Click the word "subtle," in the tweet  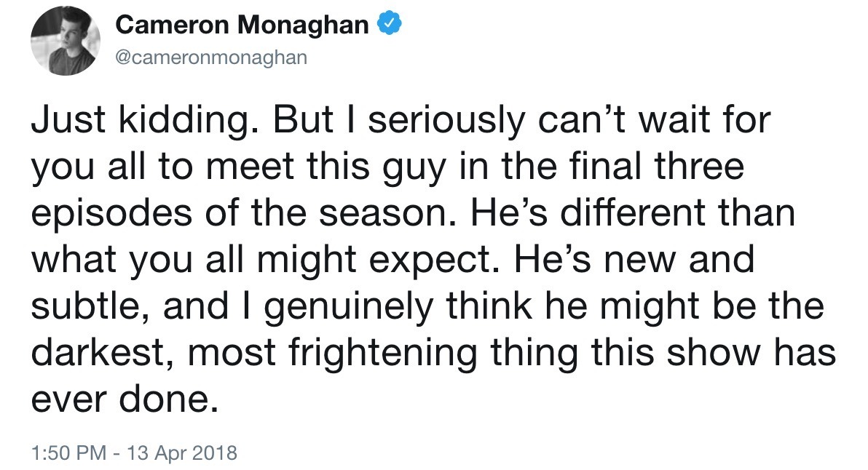(x=90, y=306)
